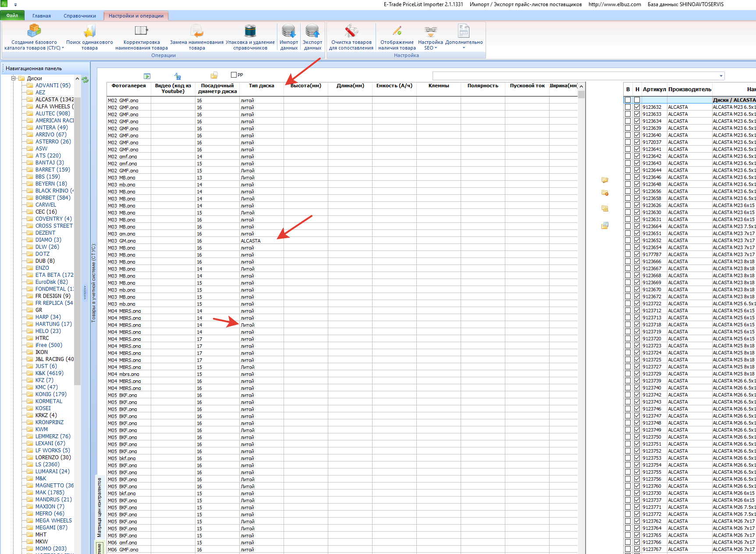Click the folder icon of the BBS category
The width and height of the screenshot is (756, 554).
click(30, 177)
